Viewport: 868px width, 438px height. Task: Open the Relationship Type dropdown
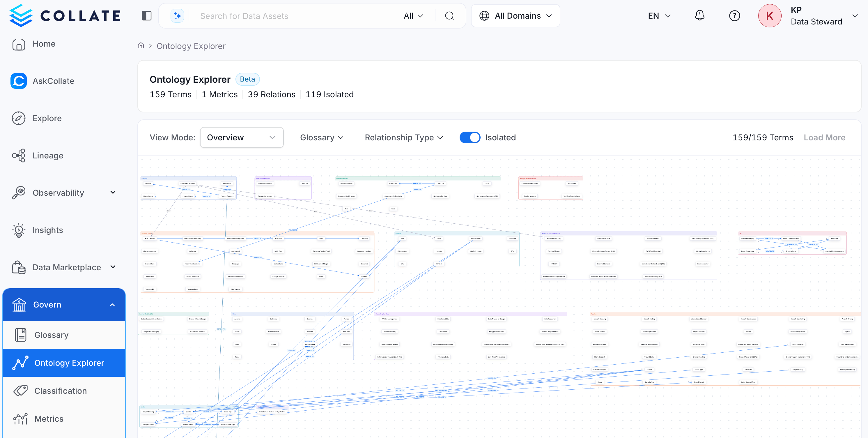(x=404, y=137)
